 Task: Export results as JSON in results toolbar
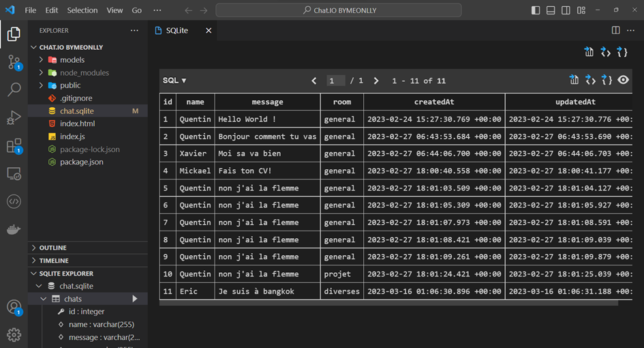(x=607, y=80)
